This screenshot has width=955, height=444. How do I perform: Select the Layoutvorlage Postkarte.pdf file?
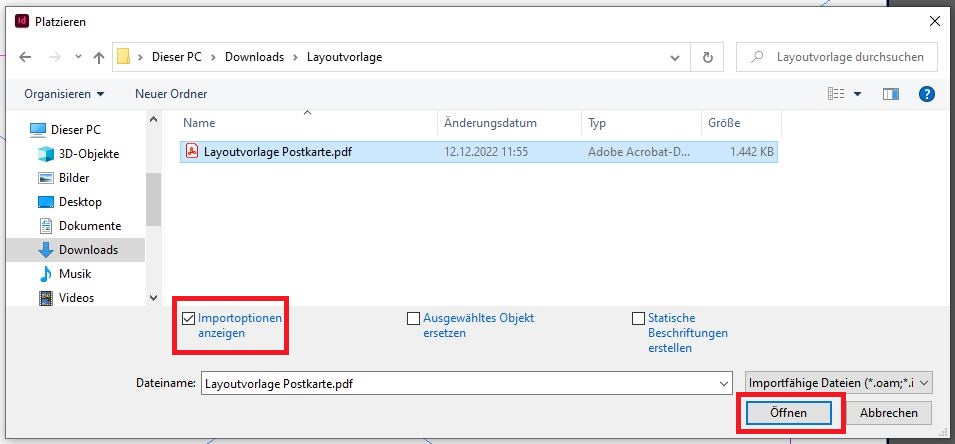tap(277, 152)
